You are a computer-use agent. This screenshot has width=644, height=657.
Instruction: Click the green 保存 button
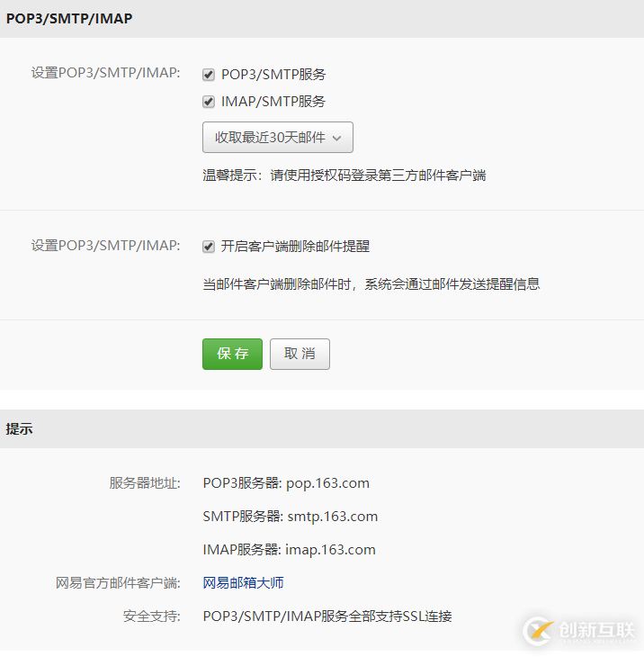(232, 354)
